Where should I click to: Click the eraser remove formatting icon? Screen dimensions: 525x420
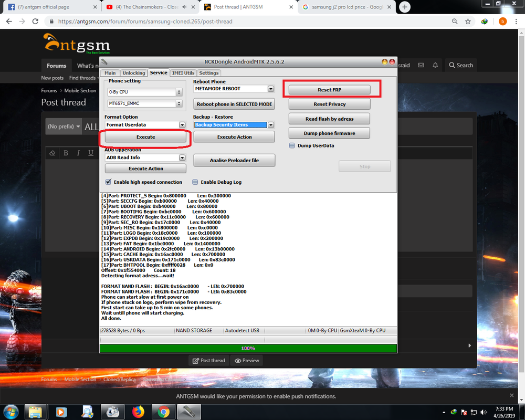(x=52, y=153)
